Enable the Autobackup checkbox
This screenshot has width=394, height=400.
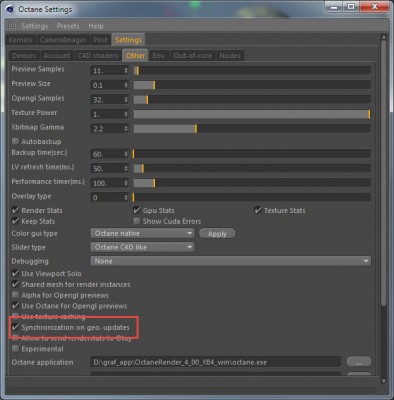click(x=15, y=141)
